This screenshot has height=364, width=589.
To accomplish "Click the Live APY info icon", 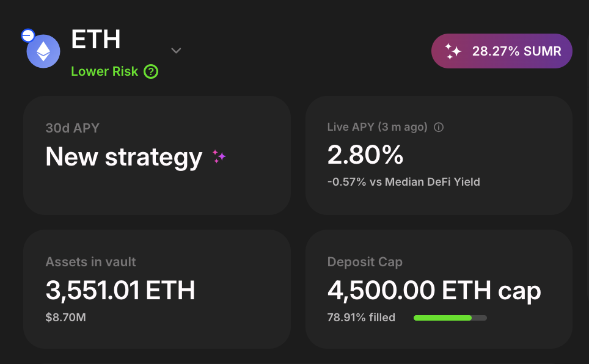I will coord(438,128).
